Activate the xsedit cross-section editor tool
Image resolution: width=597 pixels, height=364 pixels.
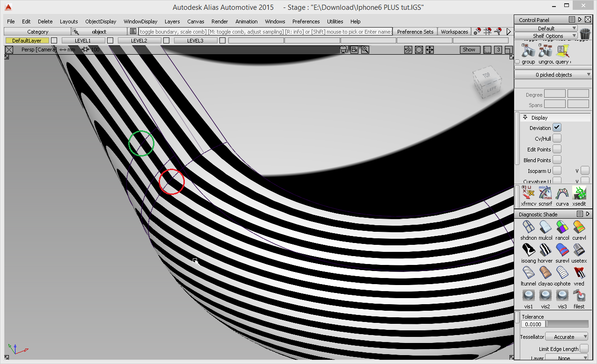click(x=579, y=193)
